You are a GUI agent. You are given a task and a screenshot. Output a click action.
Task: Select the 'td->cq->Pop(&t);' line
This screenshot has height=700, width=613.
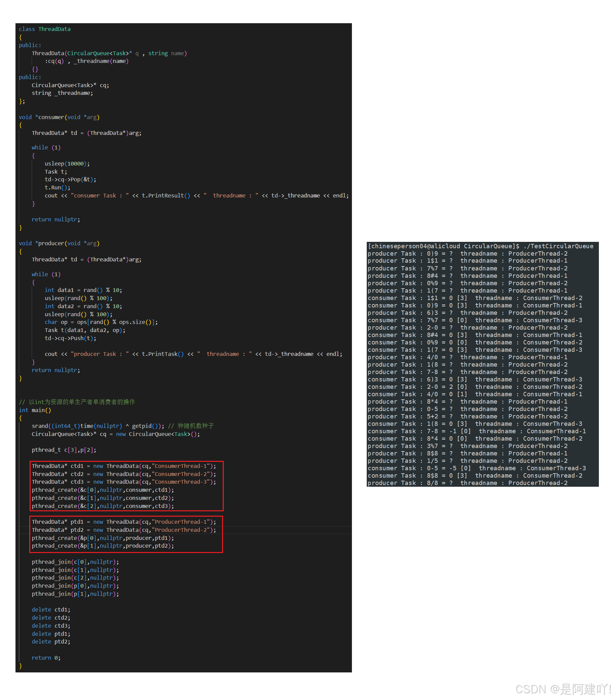coord(70,180)
